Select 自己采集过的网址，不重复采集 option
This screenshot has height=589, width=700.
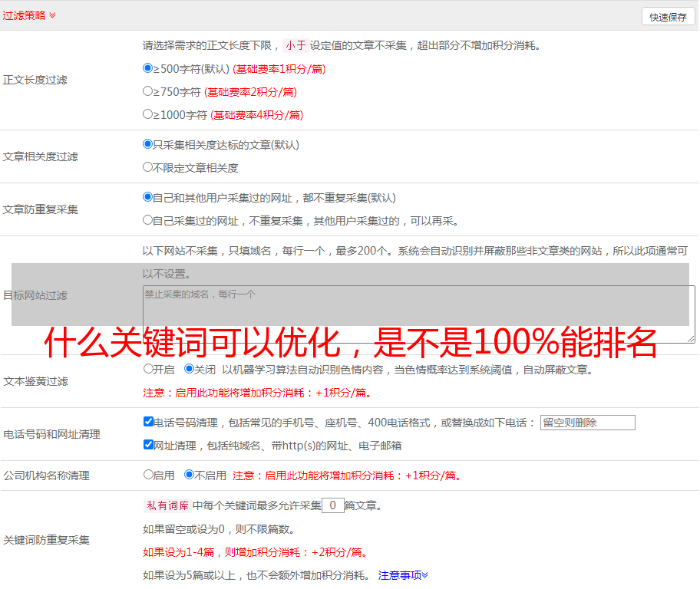(148, 220)
